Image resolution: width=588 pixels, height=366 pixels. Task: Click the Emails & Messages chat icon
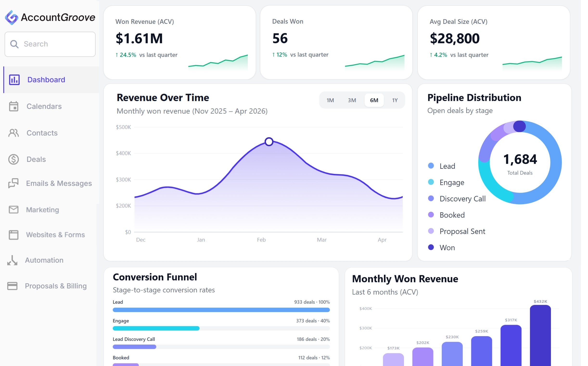pyautogui.click(x=13, y=183)
